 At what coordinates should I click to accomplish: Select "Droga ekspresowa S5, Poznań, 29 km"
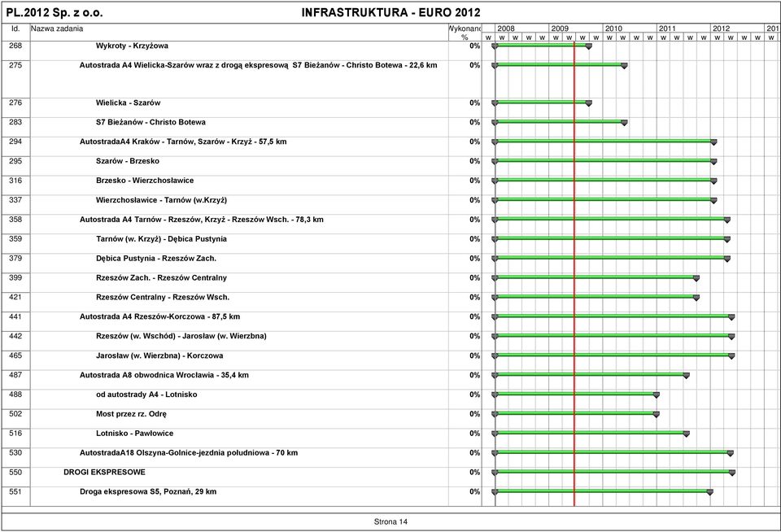click(x=148, y=491)
